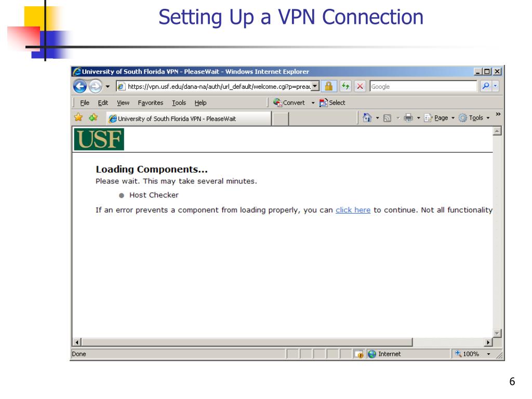Click the Print icon

[408, 118]
